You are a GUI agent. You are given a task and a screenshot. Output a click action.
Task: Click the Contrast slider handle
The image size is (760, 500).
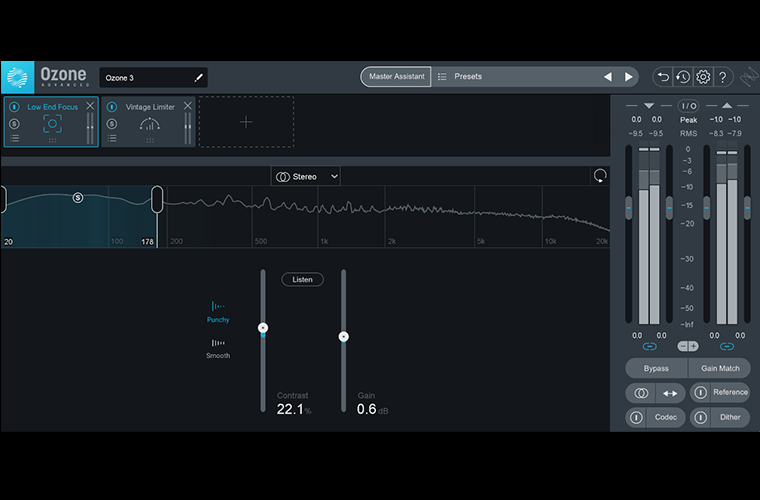pos(263,328)
